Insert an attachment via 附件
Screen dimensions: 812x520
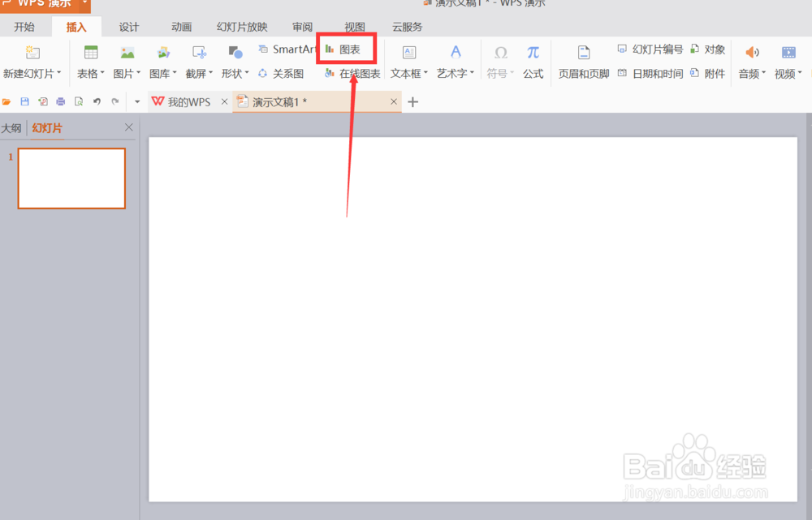pyautogui.click(x=708, y=74)
